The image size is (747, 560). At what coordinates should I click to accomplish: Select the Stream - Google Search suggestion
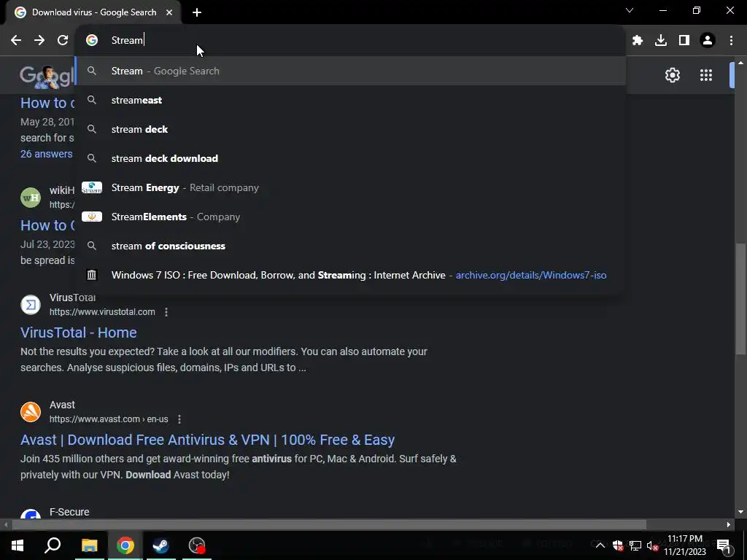click(350, 71)
